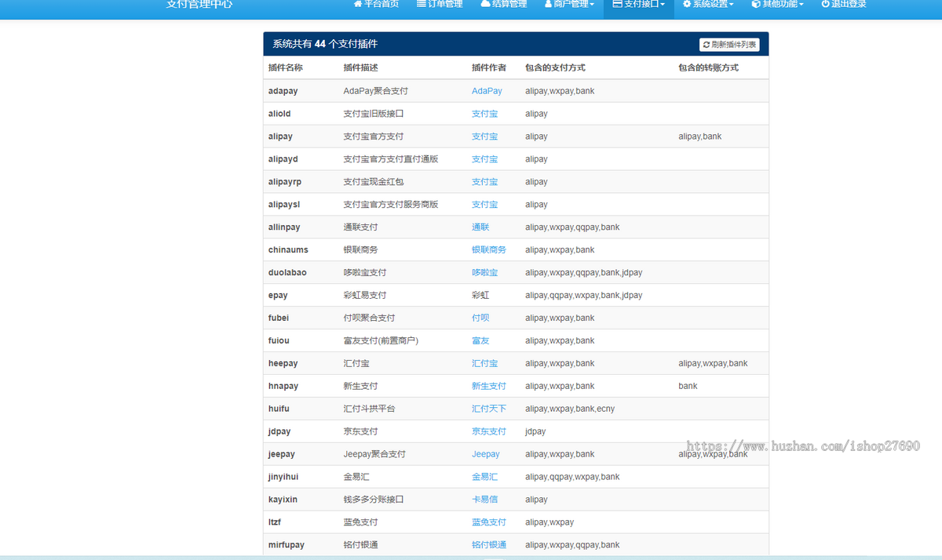Open 支付宝 author link in alipaysl row
Screen dimensions: 942x560
484,205
